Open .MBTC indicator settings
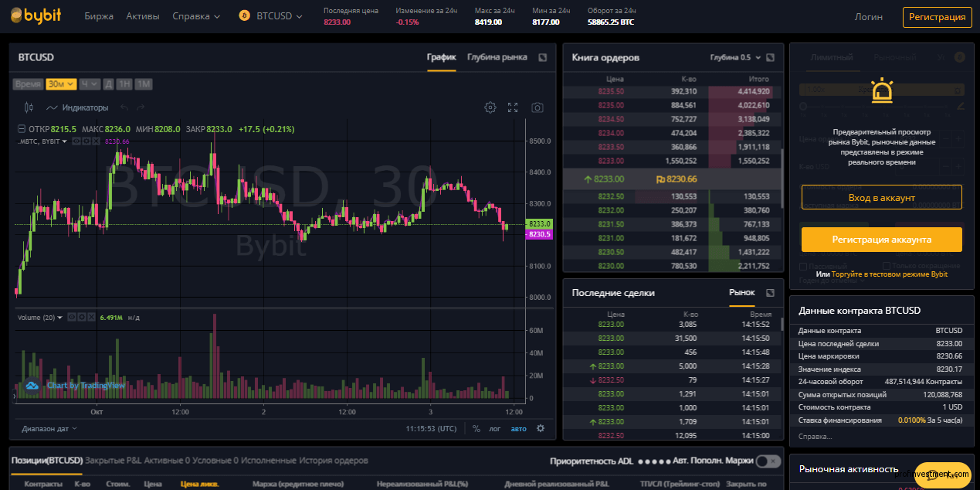The width and height of the screenshot is (980, 490). pyautogui.click(x=86, y=141)
